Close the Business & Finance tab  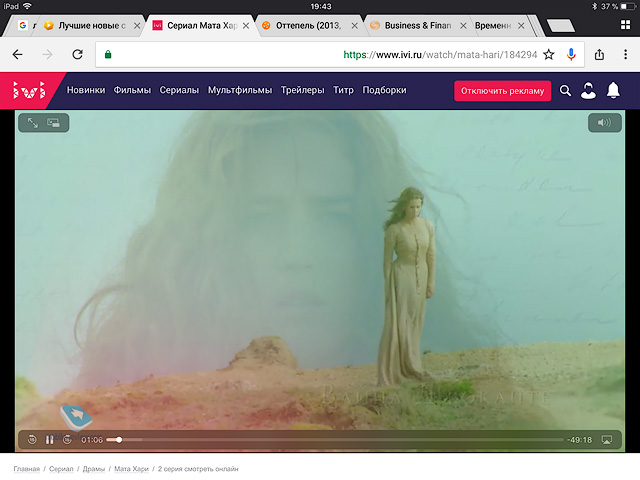pyautogui.click(x=463, y=26)
